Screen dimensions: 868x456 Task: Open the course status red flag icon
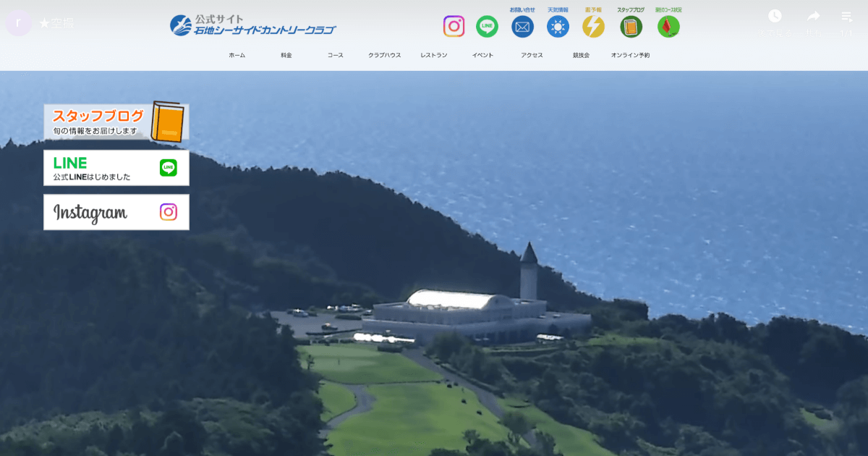tap(668, 26)
